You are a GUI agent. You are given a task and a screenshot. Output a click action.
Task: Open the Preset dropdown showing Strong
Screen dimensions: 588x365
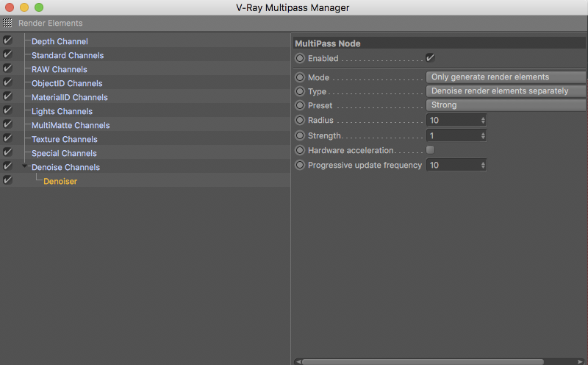[506, 104]
